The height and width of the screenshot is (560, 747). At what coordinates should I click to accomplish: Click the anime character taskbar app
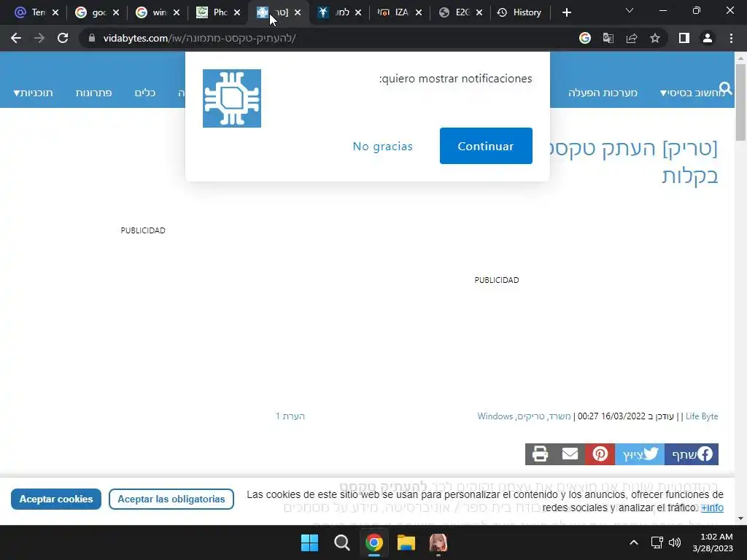click(438, 542)
